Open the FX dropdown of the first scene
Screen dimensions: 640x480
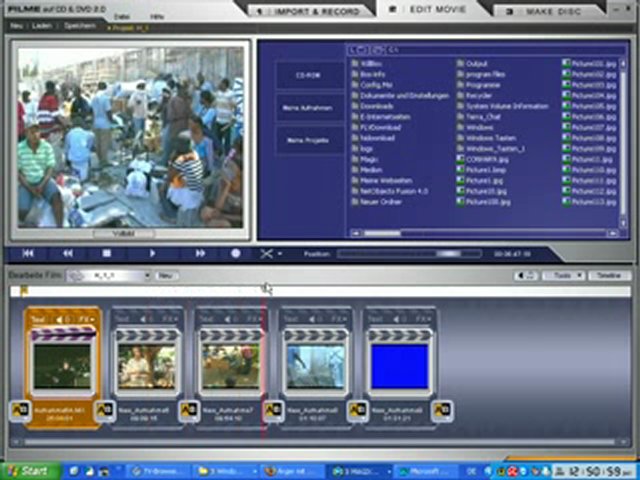pos(87,319)
